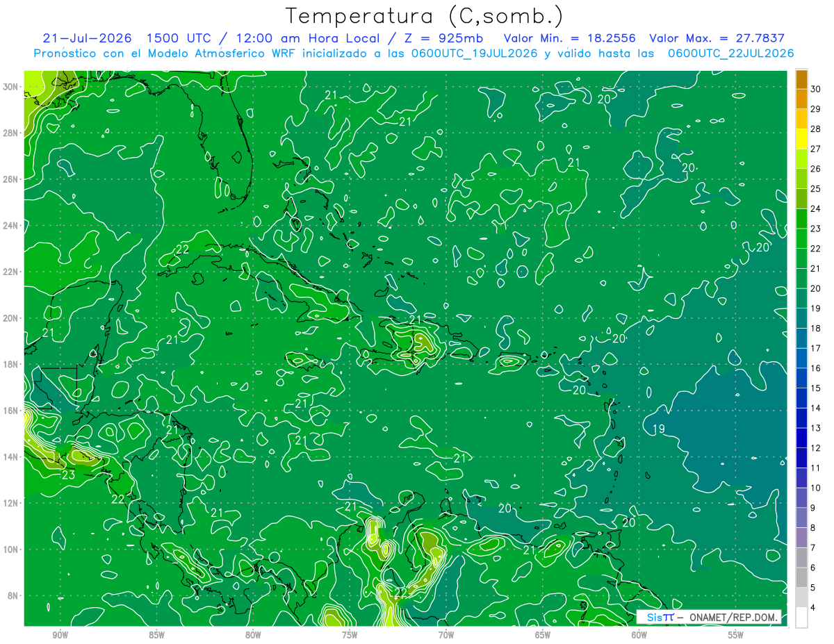Click the colorbar scale label "12"

[x=816, y=448]
